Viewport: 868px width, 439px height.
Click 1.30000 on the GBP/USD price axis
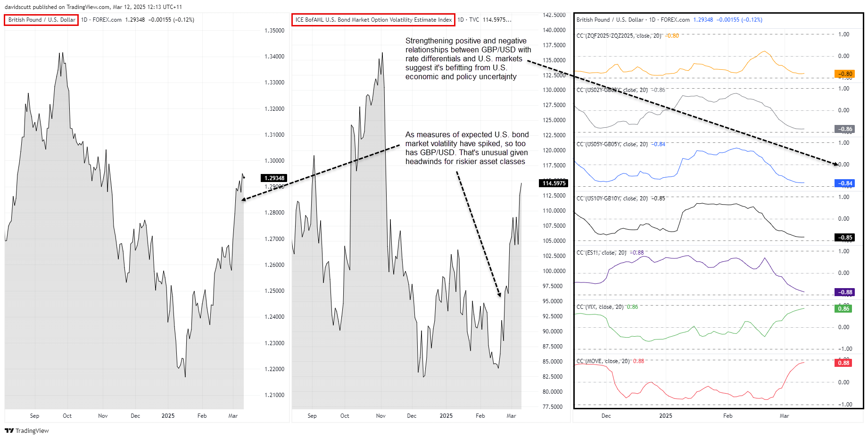(274, 161)
